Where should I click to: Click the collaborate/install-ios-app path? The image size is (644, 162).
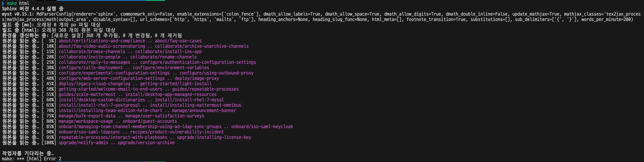[x=168, y=52]
